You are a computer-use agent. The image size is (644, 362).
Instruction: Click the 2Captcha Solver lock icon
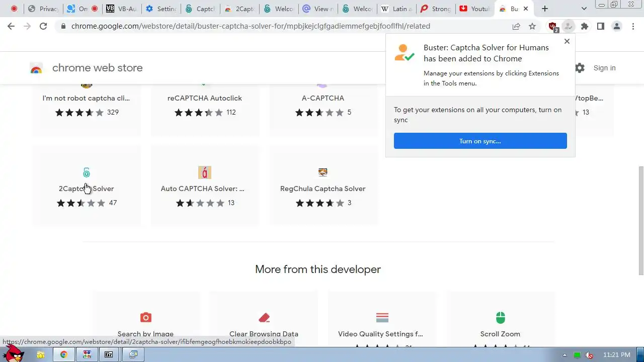[87, 172]
